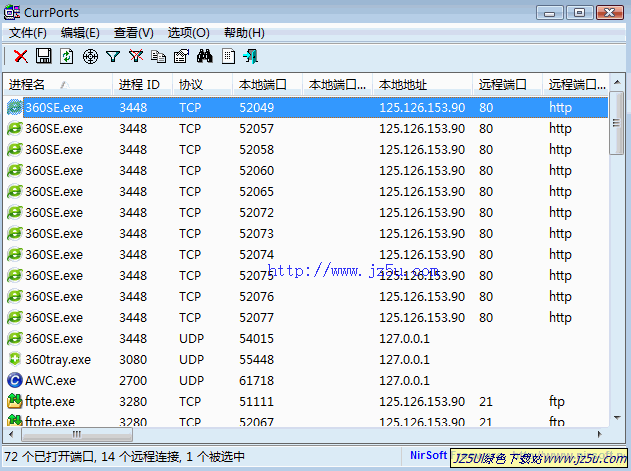Click the NirSoft link in status bar
The width and height of the screenshot is (631, 471).
pos(428,455)
